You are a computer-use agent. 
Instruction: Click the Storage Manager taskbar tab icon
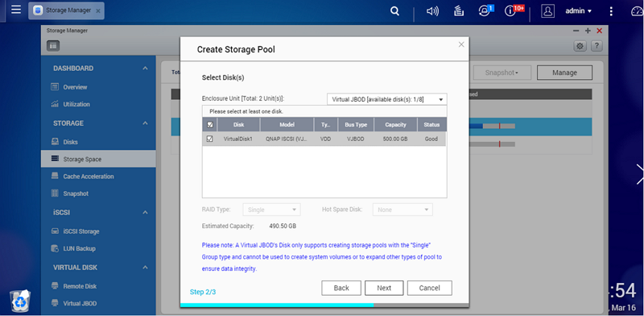(x=38, y=10)
